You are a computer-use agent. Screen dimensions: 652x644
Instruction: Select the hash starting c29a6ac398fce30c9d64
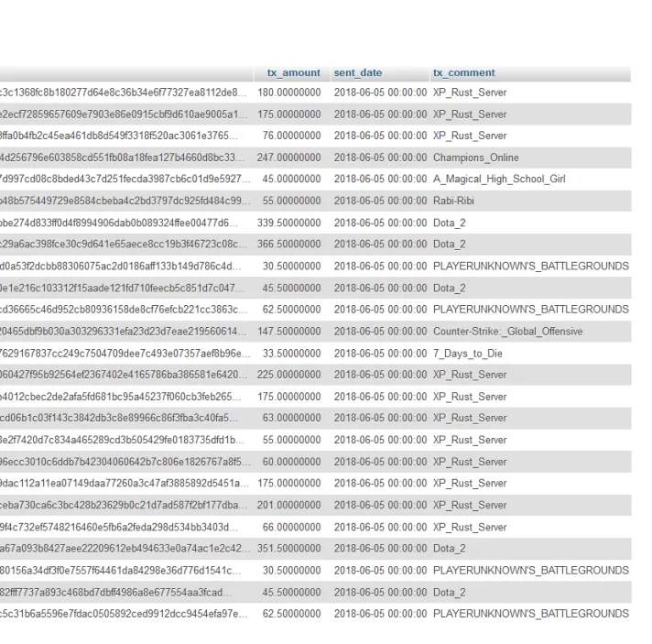pyautogui.click(x=124, y=244)
